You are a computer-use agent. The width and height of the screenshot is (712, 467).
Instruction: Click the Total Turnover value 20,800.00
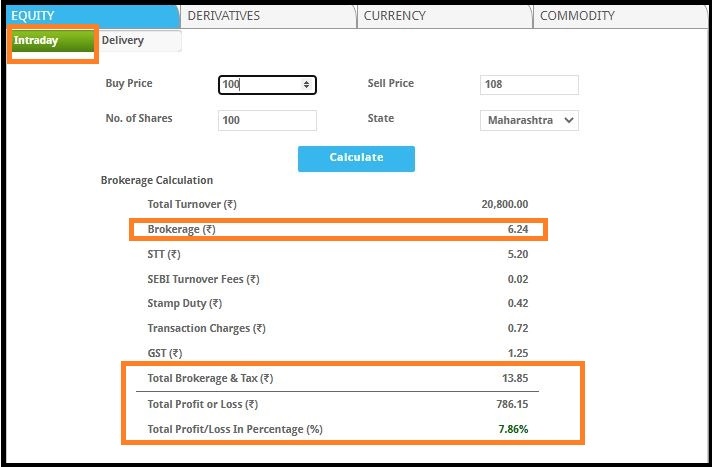tap(505, 204)
